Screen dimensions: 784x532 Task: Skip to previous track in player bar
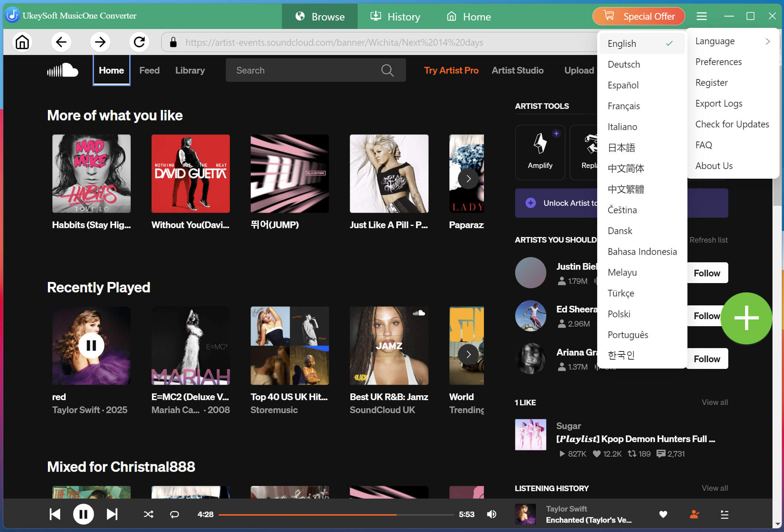coord(55,514)
